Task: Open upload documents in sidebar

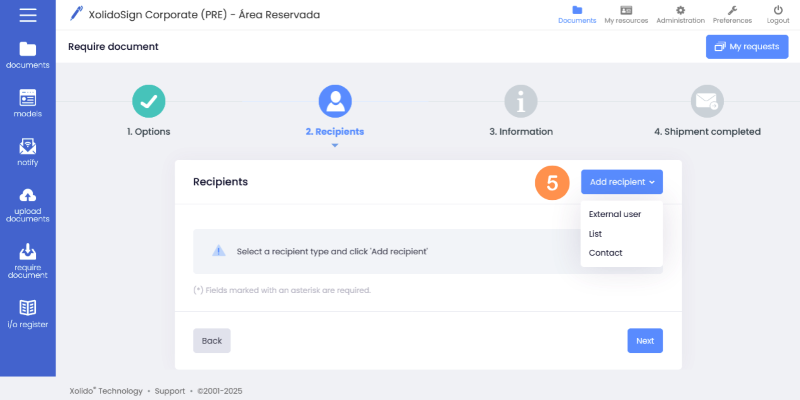Action: (x=27, y=205)
